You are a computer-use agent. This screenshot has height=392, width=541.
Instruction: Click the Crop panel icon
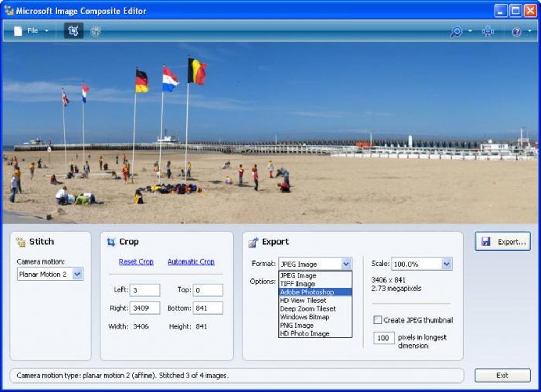[x=110, y=242]
